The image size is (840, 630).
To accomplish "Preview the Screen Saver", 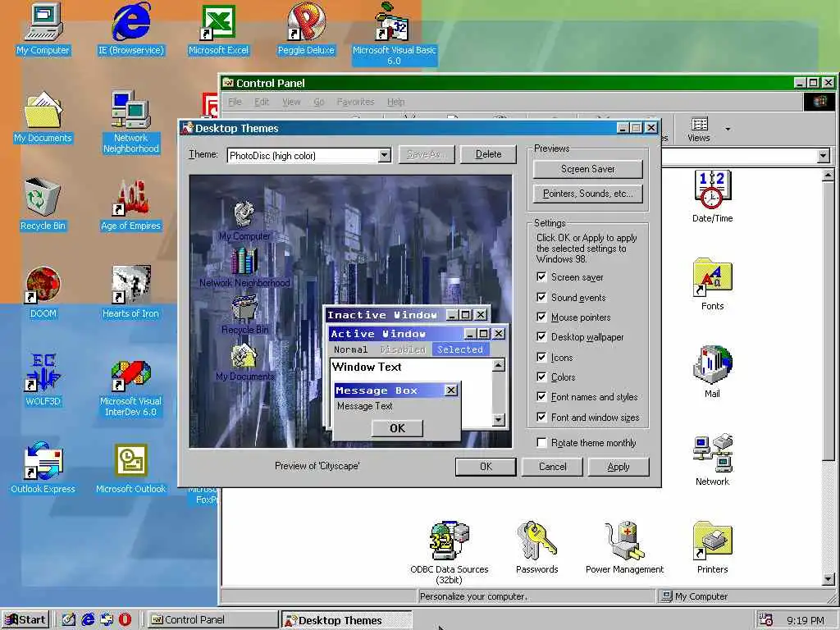I will tap(587, 169).
